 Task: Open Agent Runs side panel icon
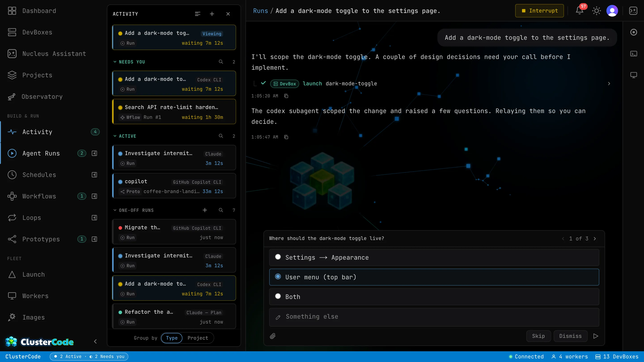(94, 153)
